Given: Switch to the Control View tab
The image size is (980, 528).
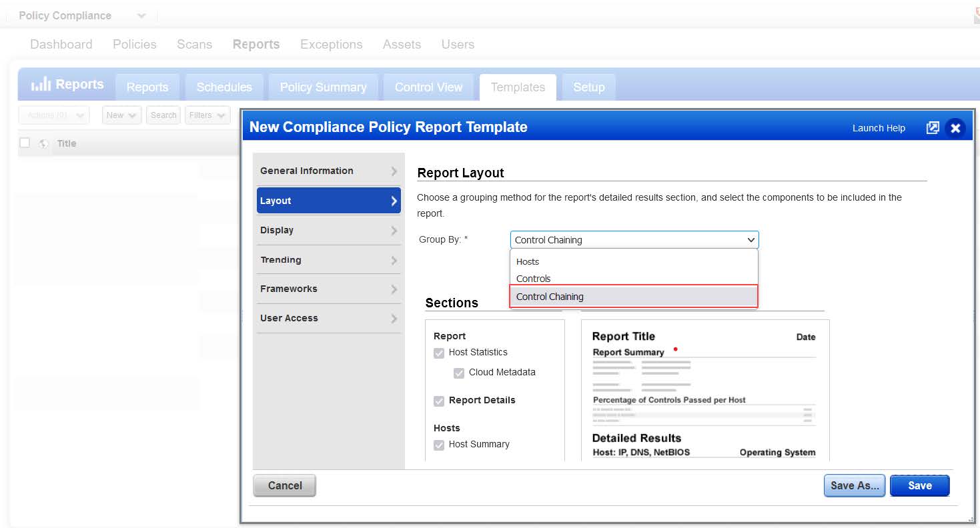Looking at the screenshot, I should [x=428, y=87].
